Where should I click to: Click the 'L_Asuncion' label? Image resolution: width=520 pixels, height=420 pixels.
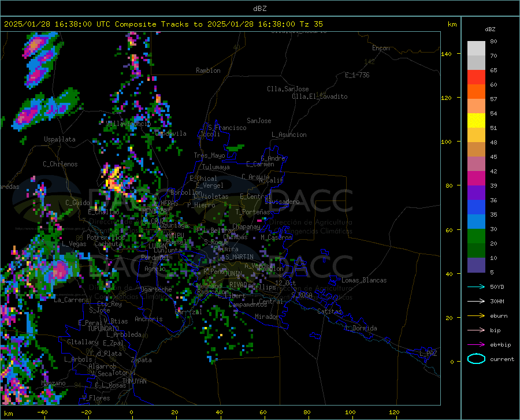[289, 135]
